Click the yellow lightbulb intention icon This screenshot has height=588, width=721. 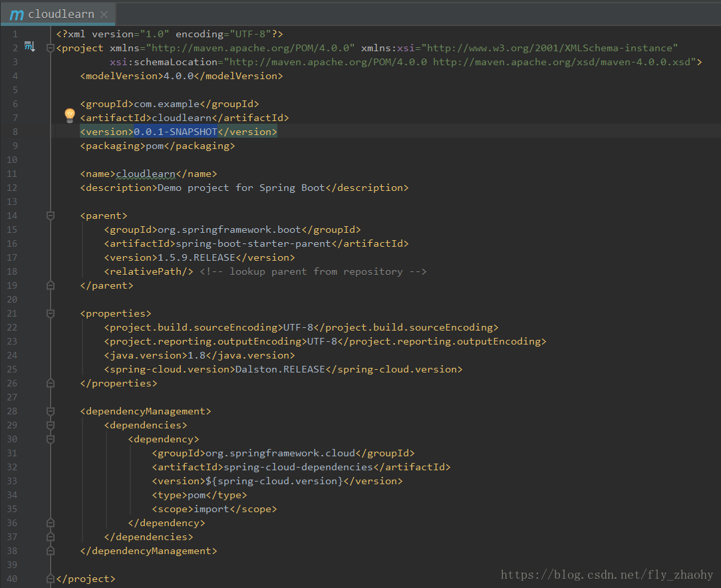point(69,115)
